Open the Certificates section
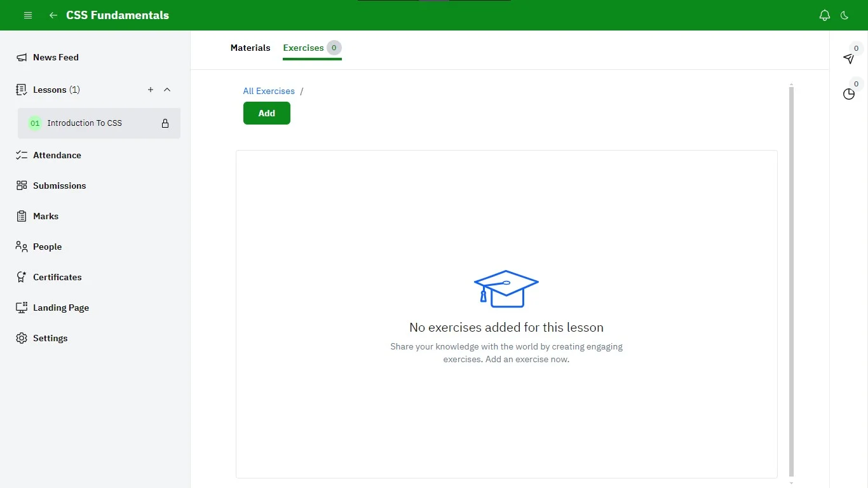 point(57,277)
